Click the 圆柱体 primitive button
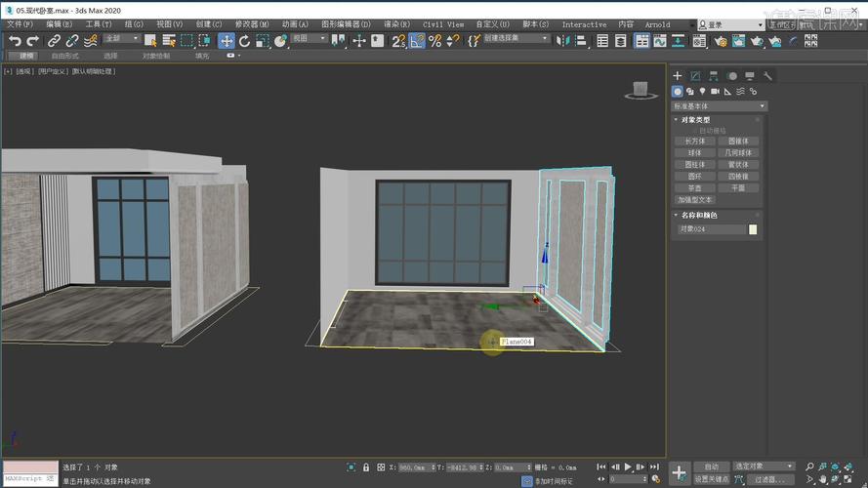 pos(694,165)
